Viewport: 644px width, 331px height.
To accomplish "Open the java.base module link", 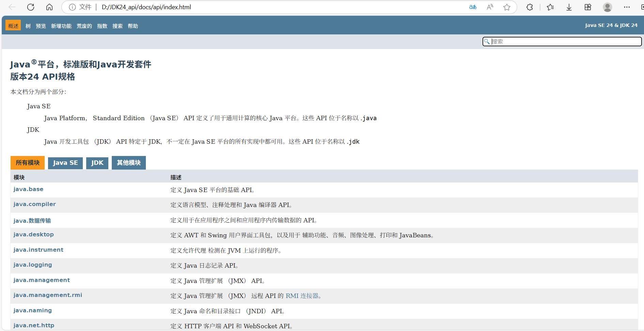I will tap(28, 189).
